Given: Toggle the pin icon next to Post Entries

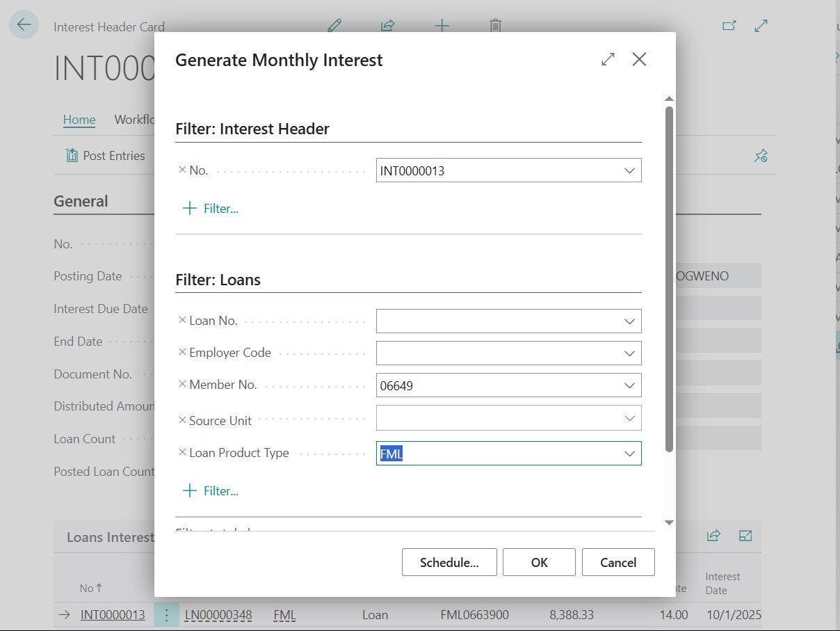Looking at the screenshot, I should [761, 155].
